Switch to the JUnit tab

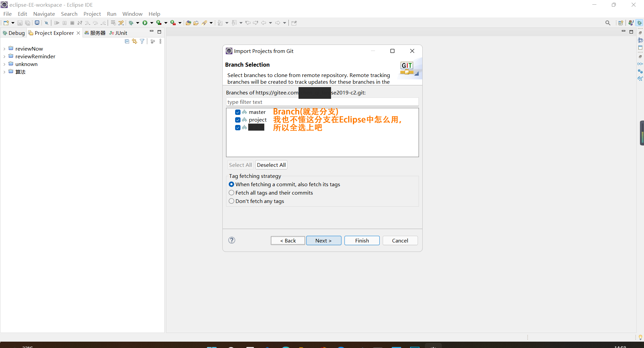[x=118, y=33]
